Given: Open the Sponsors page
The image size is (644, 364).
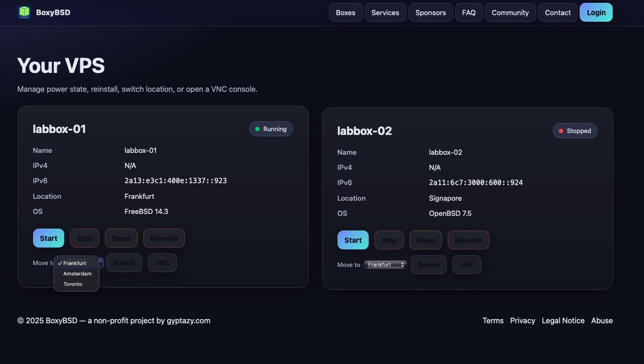Looking at the screenshot, I should pos(430,13).
